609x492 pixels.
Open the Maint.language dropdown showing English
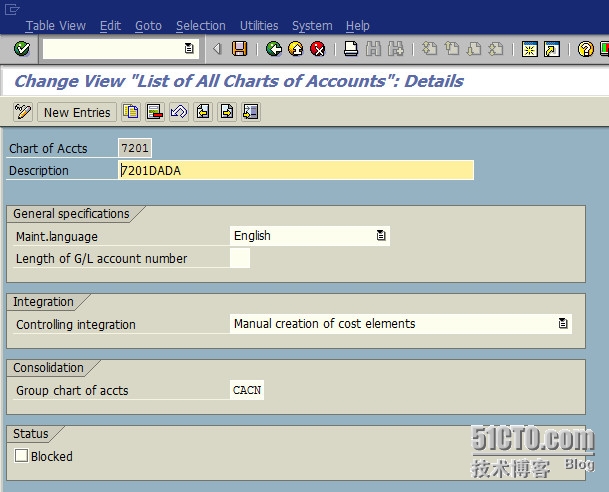point(381,236)
